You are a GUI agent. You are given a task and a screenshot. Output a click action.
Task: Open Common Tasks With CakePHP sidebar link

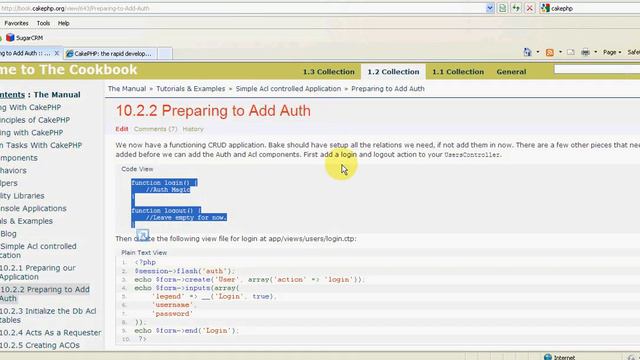[x=41, y=145]
